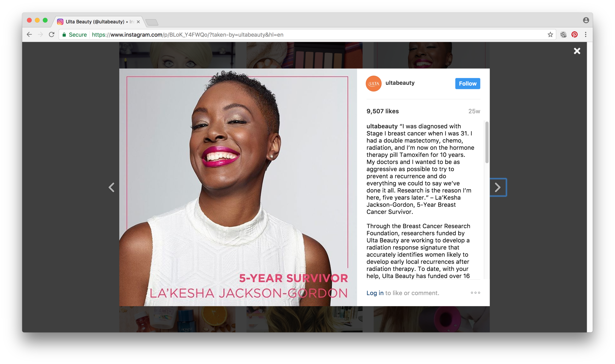
Task: Select the Ulta Beauty Instagram tab
Action: click(x=98, y=22)
